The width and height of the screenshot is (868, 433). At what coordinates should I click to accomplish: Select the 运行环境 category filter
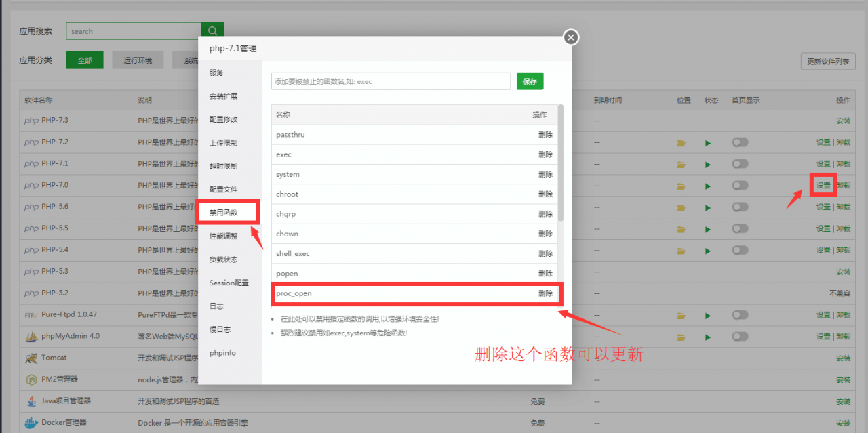tap(138, 60)
